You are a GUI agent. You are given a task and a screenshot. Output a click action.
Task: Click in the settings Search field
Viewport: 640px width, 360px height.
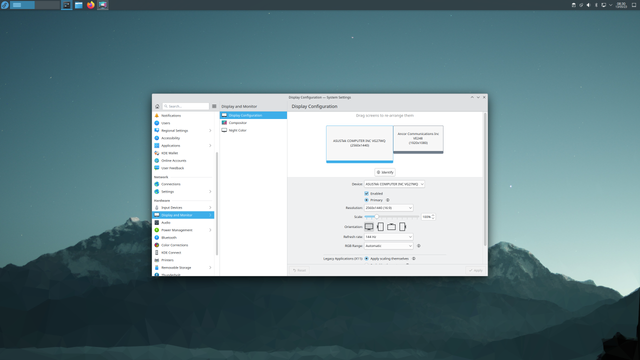(186, 106)
